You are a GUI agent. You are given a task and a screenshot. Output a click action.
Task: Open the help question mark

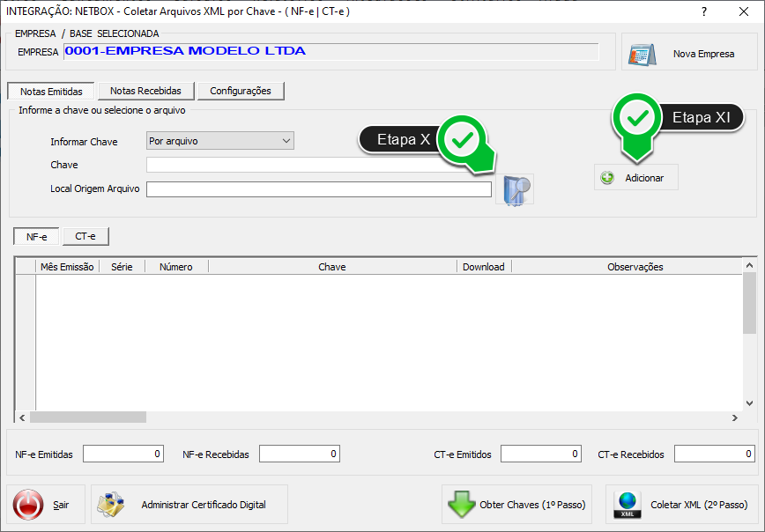(704, 11)
